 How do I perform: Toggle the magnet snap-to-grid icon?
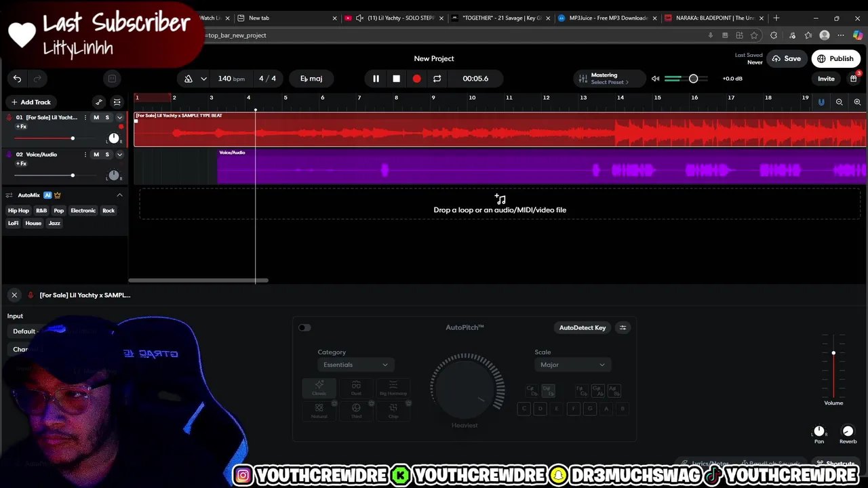(x=821, y=102)
